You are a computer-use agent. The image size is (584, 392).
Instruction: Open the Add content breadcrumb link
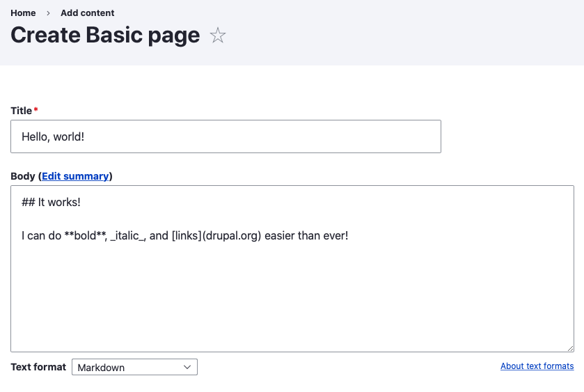[88, 13]
